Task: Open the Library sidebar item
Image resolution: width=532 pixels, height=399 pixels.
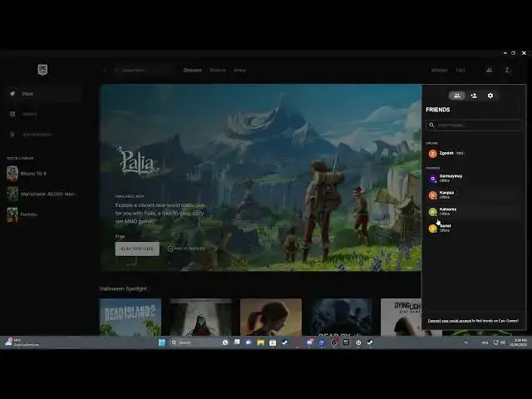Action: [x=42, y=114]
